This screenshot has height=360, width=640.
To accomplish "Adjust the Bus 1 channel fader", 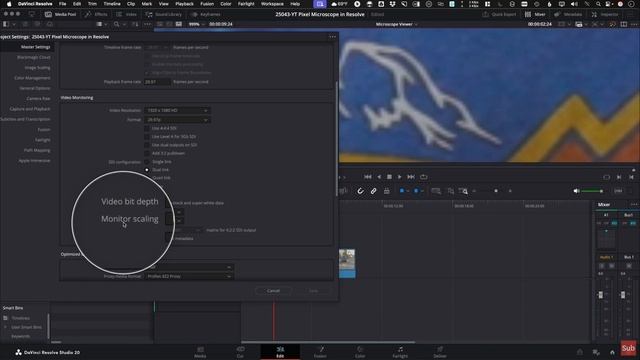I will pos(623,295).
